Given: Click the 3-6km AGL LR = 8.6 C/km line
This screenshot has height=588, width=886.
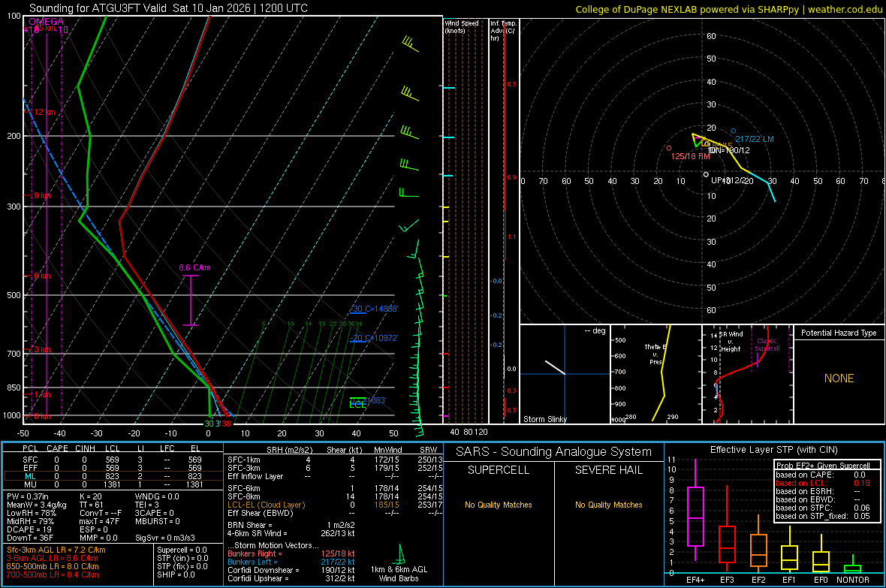Looking at the screenshot, I should 53,558.
